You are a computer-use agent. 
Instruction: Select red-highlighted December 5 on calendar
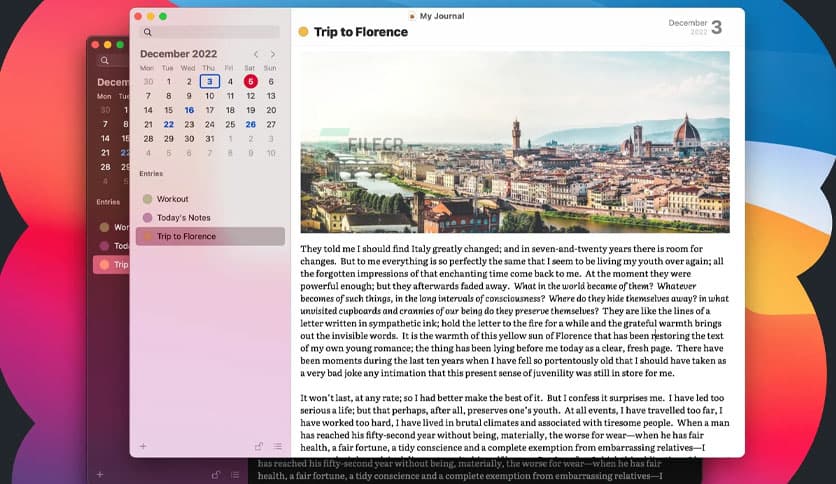tap(250, 82)
